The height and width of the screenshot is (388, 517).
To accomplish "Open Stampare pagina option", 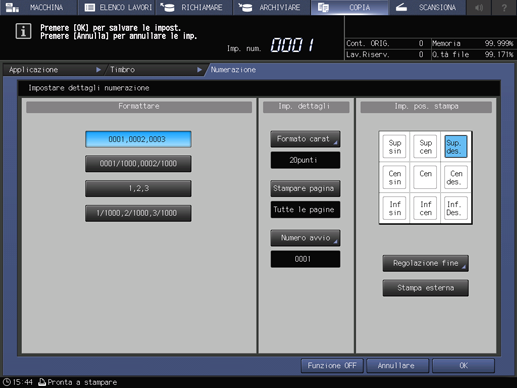I will (305, 188).
